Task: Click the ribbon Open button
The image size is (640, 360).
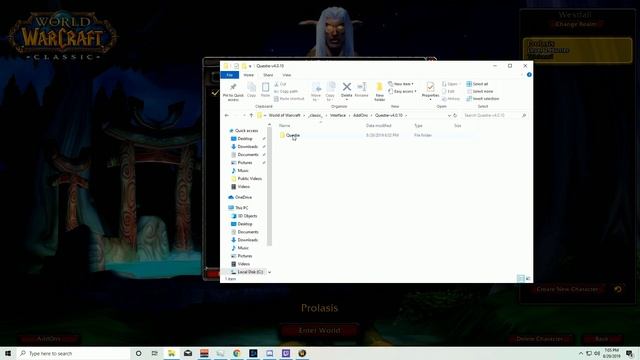Action: [x=450, y=84]
